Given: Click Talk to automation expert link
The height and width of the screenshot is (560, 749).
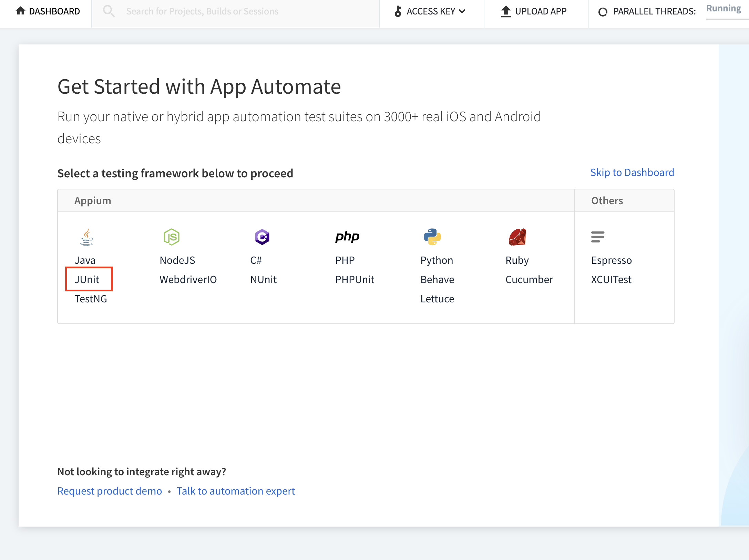Looking at the screenshot, I should (x=236, y=491).
